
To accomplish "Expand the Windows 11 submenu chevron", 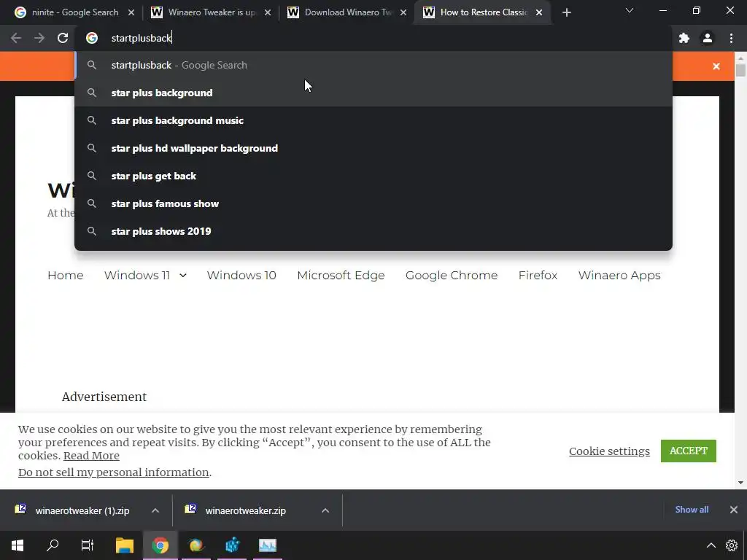I will click(183, 276).
